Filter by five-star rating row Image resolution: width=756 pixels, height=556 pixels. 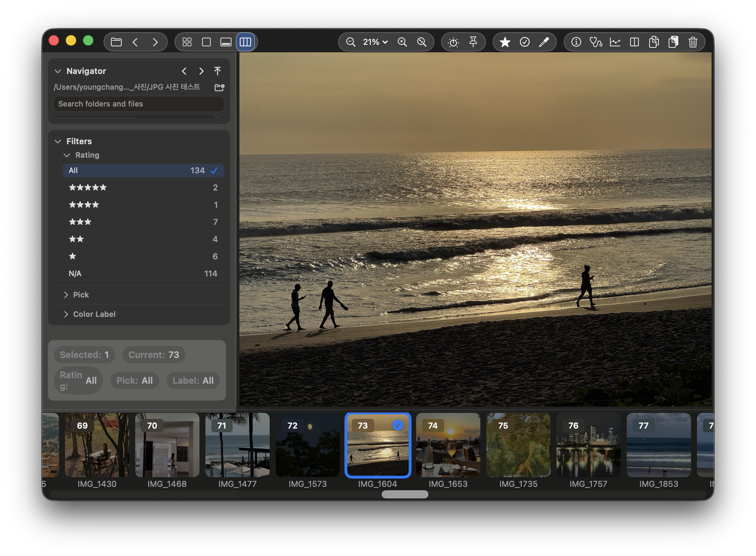point(143,188)
